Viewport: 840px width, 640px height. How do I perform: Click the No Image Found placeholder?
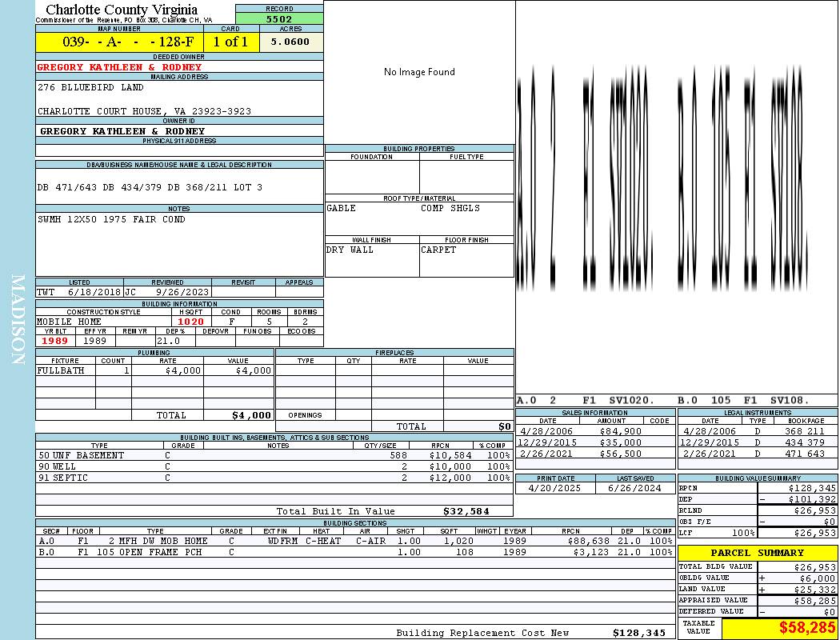(419, 72)
